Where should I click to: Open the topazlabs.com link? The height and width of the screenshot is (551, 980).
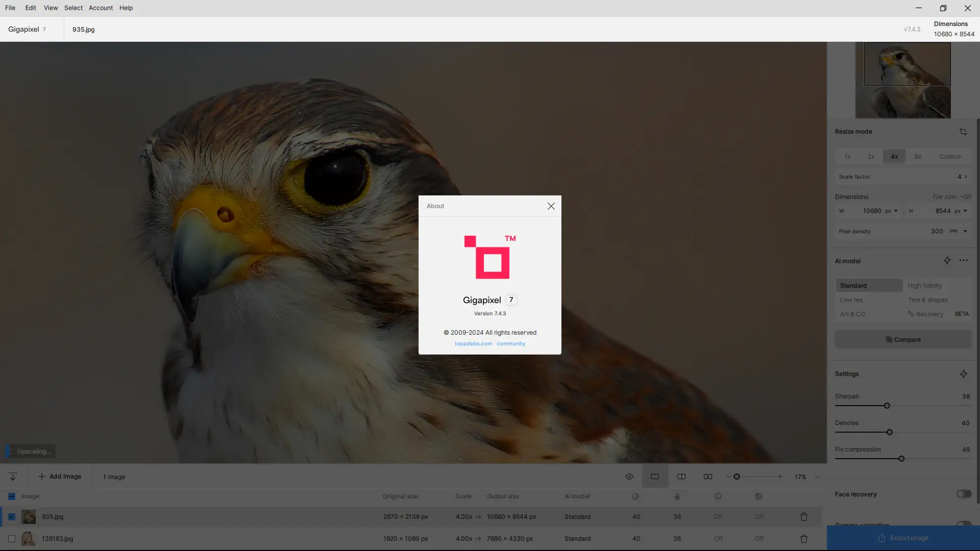473,343
